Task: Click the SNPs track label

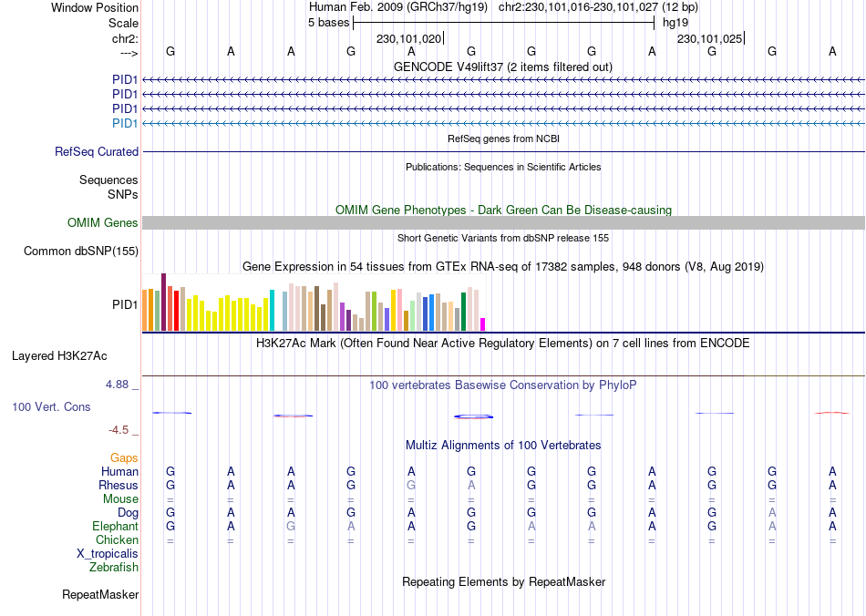Action: pyautogui.click(x=123, y=194)
